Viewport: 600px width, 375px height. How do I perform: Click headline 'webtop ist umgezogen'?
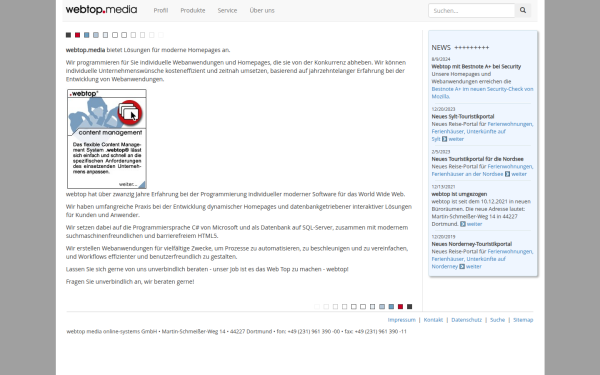(459, 194)
